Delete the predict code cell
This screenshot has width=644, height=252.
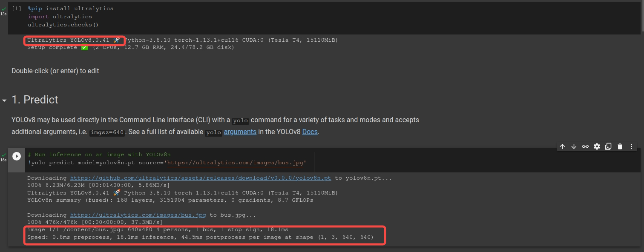[620, 146]
